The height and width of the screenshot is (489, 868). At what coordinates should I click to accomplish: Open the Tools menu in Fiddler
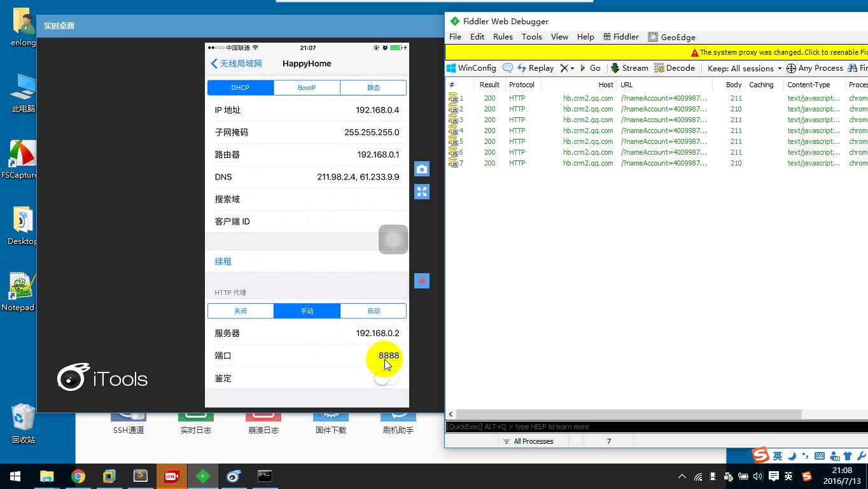(532, 37)
